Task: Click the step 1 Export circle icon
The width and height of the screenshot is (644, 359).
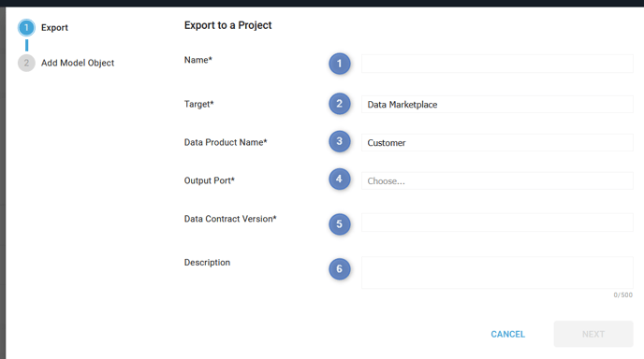Action: pyautogui.click(x=26, y=27)
